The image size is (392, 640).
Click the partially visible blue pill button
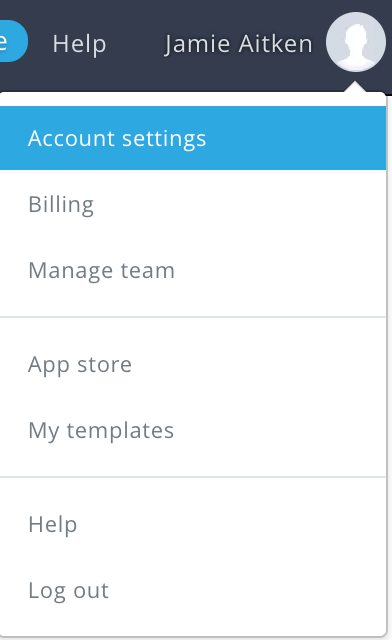point(12,41)
